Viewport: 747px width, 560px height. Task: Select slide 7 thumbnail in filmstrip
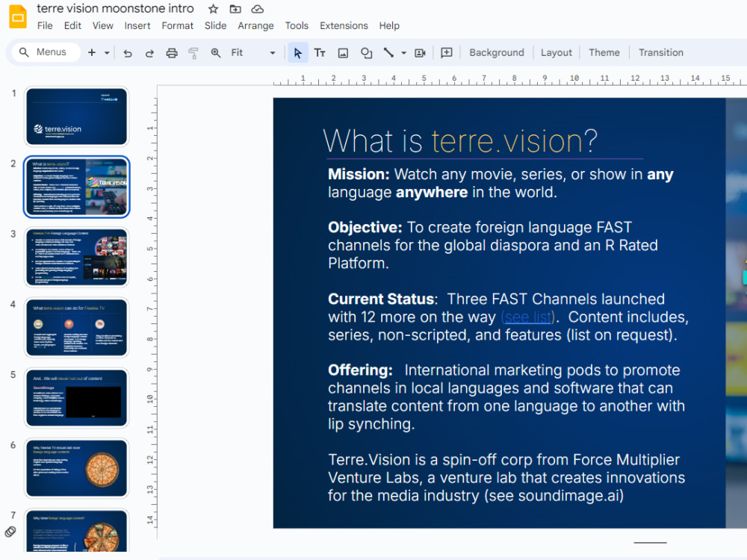77,531
